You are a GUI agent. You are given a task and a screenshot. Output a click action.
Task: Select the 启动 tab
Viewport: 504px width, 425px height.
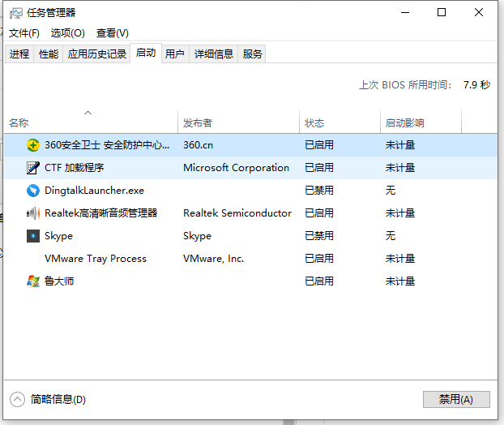point(146,53)
